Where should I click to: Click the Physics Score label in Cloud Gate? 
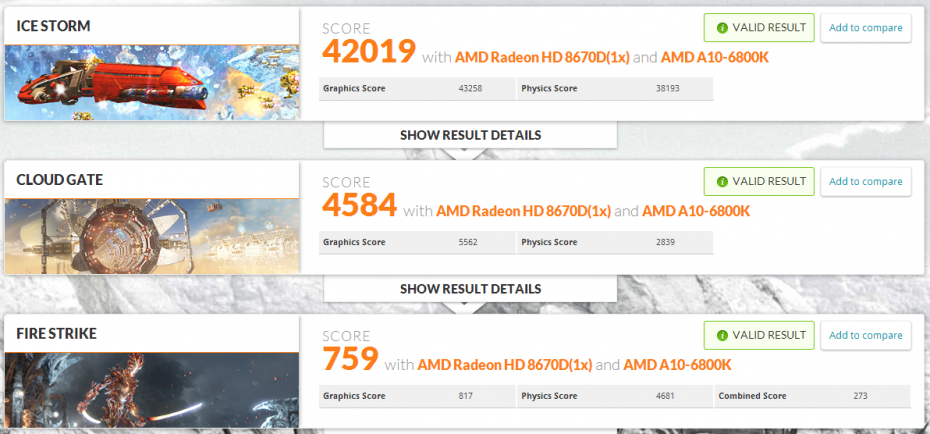[x=549, y=242]
